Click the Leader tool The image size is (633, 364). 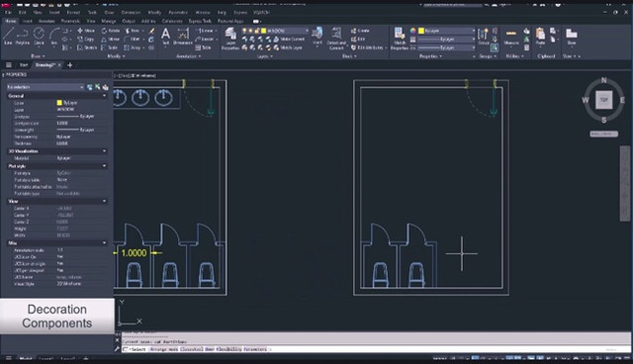click(x=205, y=40)
